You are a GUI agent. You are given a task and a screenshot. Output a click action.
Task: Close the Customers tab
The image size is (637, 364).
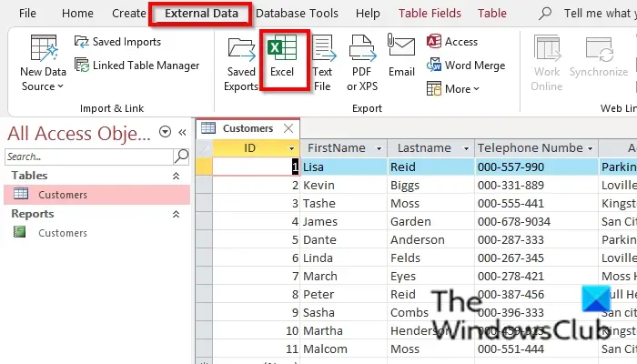(x=288, y=128)
